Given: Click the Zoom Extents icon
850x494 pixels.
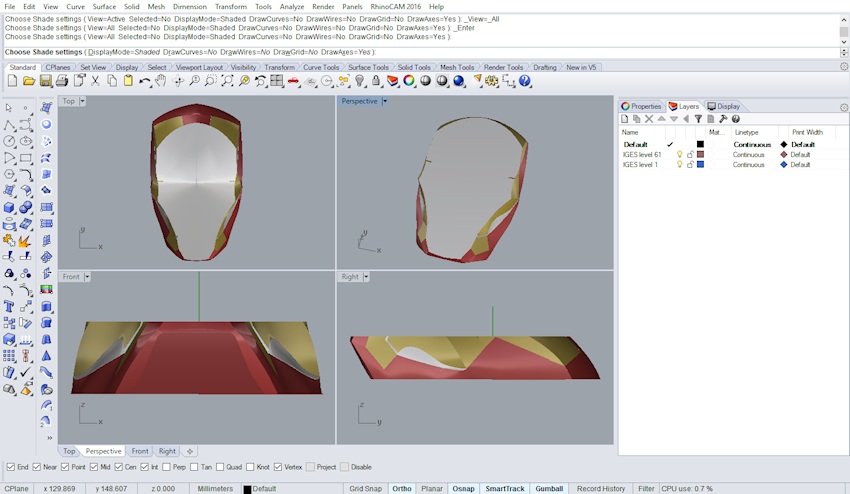Looking at the screenshot, I should coord(227,81).
